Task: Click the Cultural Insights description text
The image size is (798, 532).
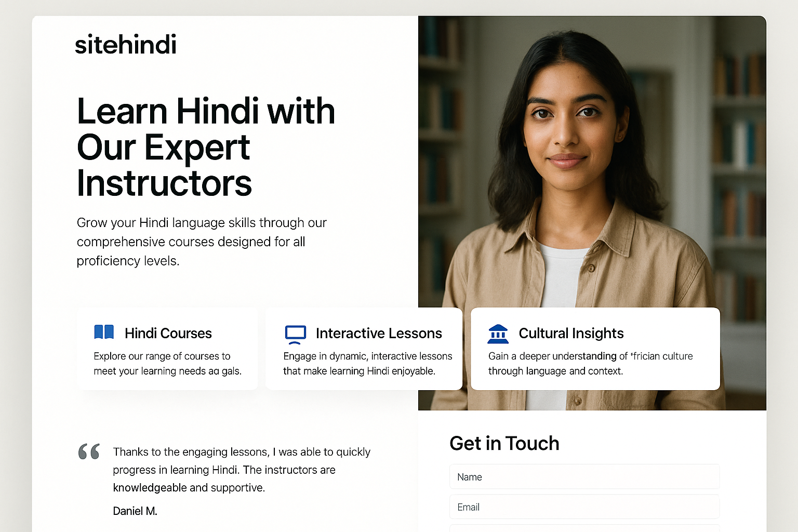Action: coord(591,364)
